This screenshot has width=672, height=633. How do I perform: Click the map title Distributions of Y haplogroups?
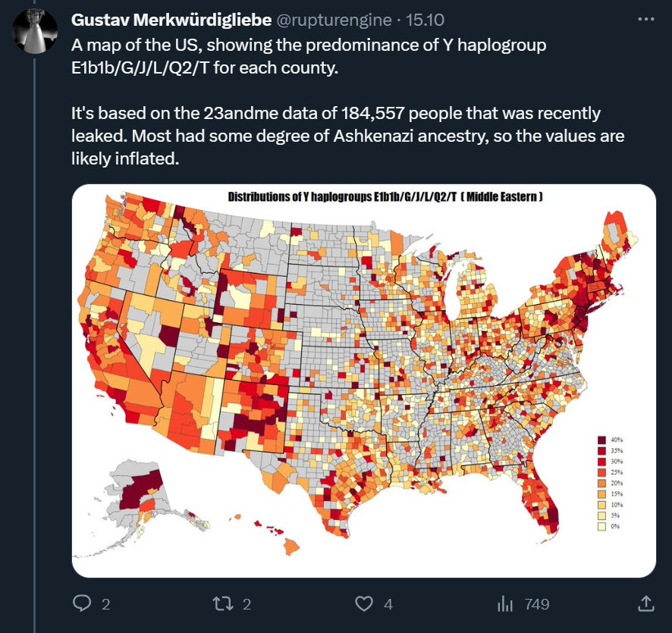385,196
